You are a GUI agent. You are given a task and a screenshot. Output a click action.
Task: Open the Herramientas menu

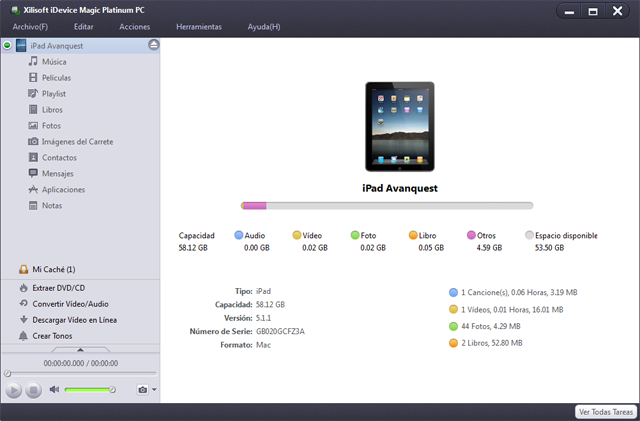199,27
